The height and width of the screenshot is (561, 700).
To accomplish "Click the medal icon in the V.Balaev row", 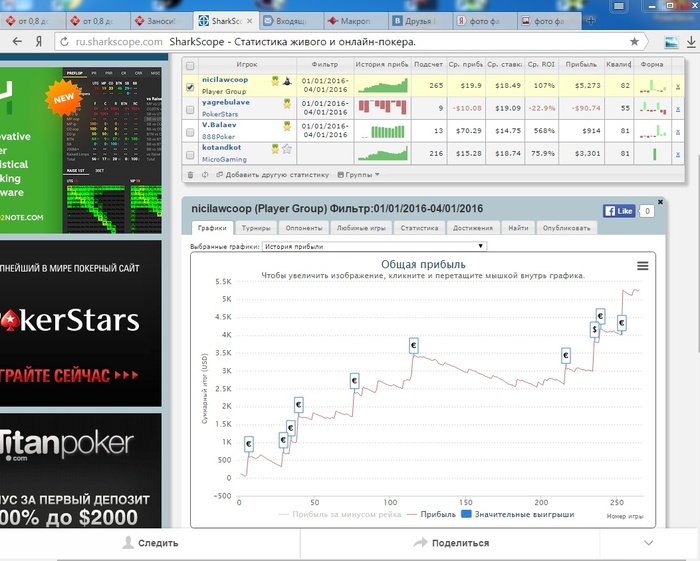I will pos(287,126).
